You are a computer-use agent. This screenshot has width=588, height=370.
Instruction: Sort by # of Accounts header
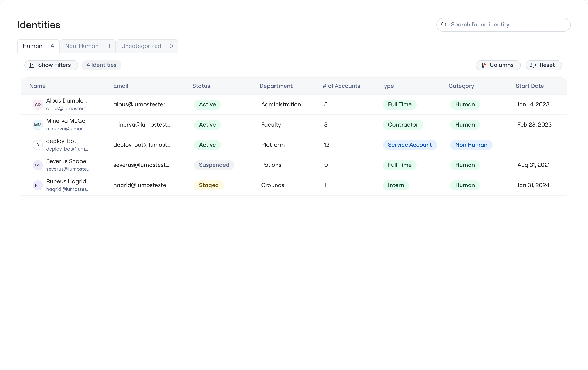point(341,86)
